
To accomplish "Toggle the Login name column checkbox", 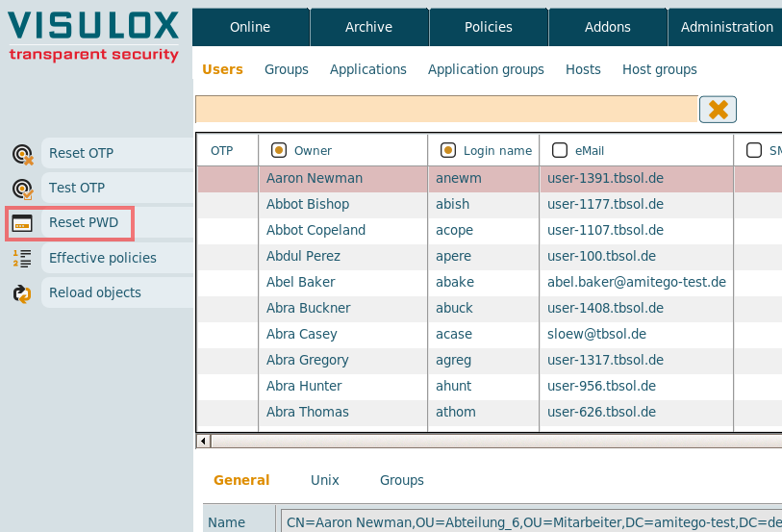I will pos(447,150).
